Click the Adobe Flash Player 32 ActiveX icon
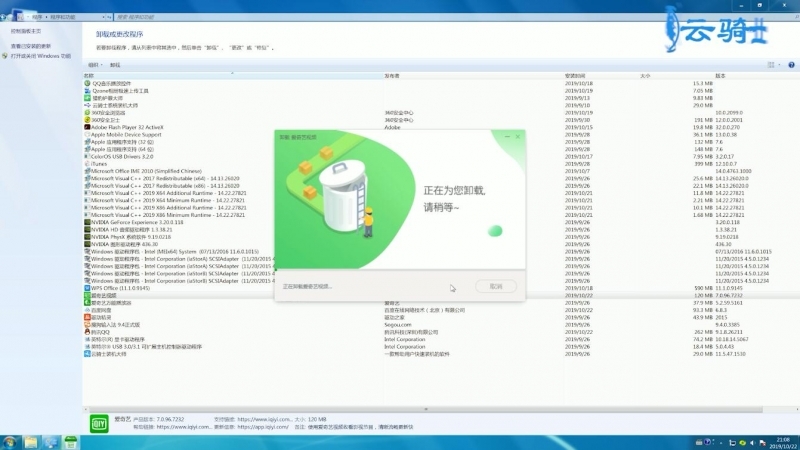 tap(87, 127)
